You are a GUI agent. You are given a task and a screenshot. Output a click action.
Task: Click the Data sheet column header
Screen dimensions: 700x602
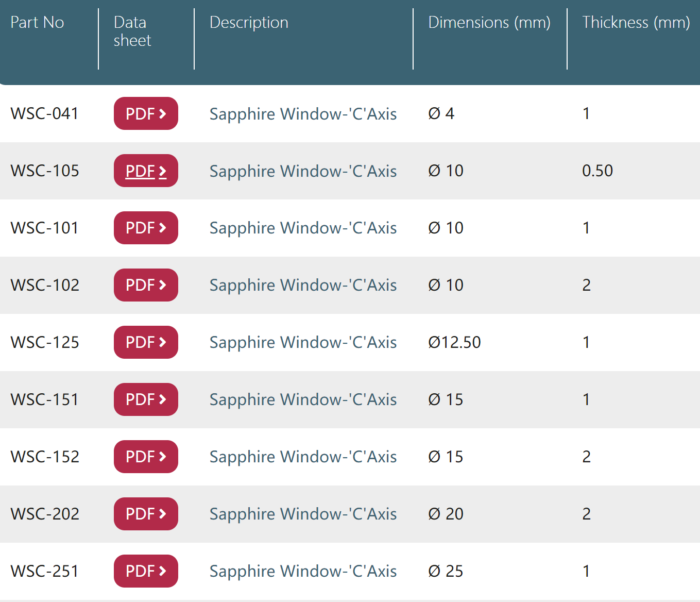(132, 31)
